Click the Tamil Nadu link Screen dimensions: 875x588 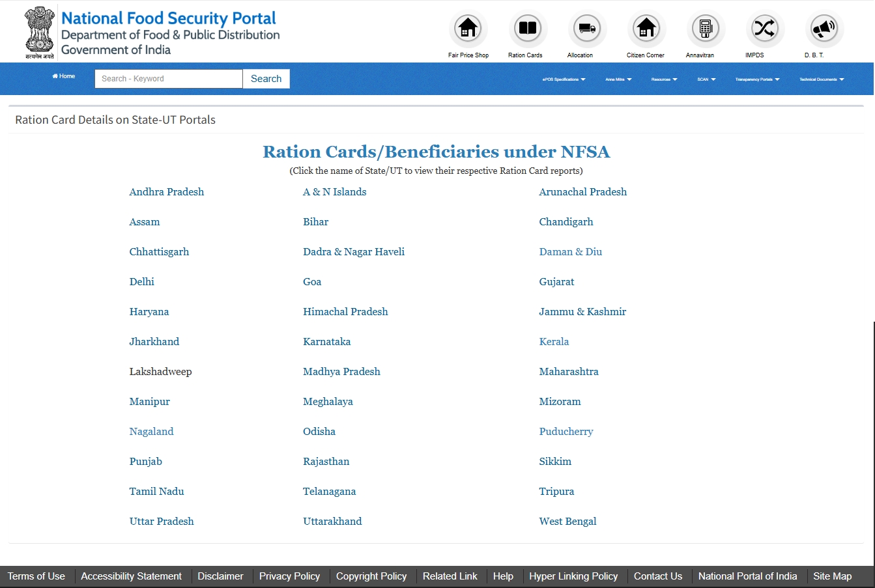click(x=157, y=492)
